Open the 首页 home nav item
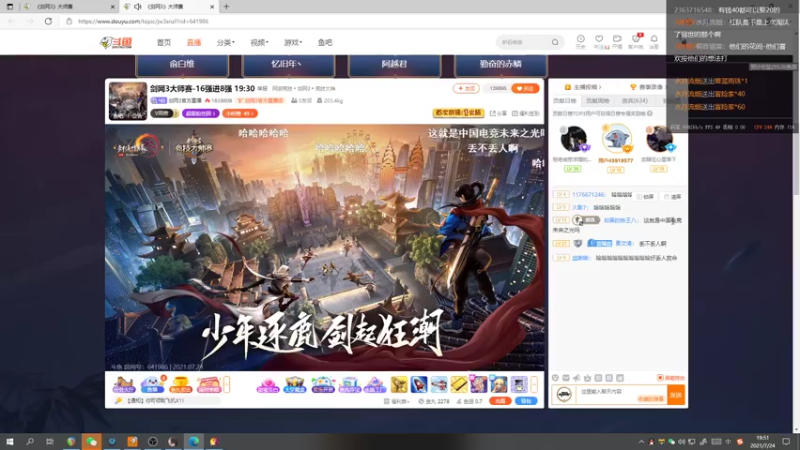 (x=164, y=42)
